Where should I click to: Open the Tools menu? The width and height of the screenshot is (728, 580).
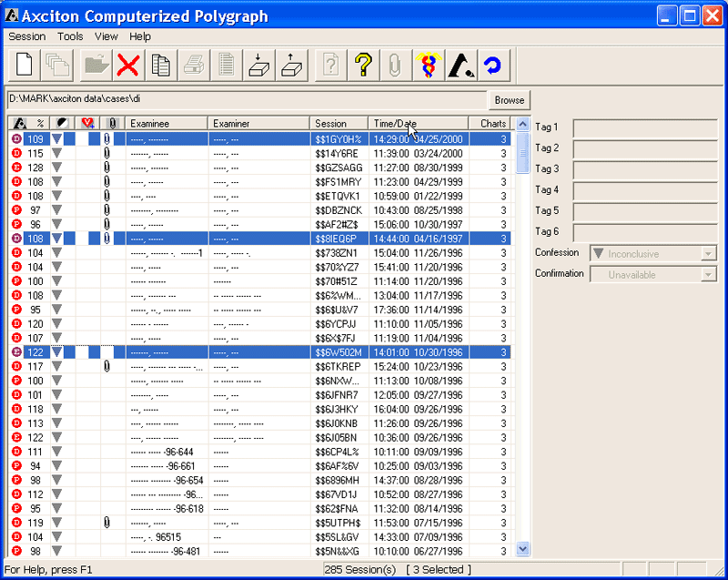pyautogui.click(x=70, y=36)
